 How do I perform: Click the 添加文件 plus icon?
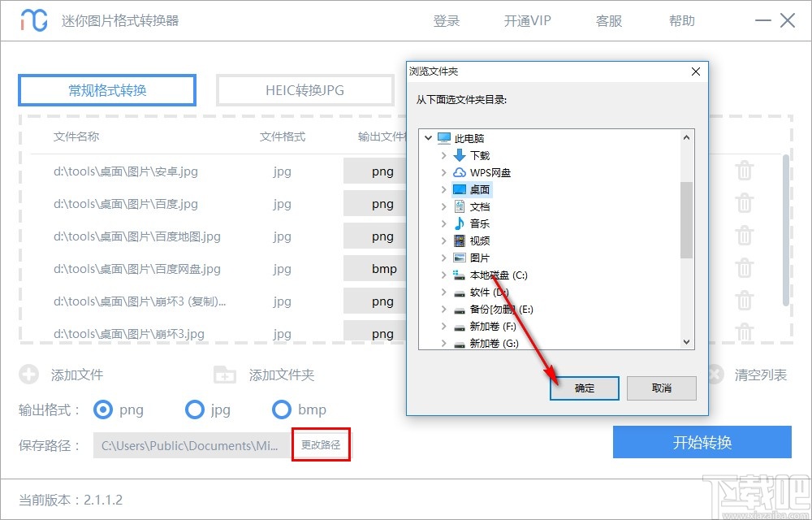pyautogui.click(x=29, y=375)
